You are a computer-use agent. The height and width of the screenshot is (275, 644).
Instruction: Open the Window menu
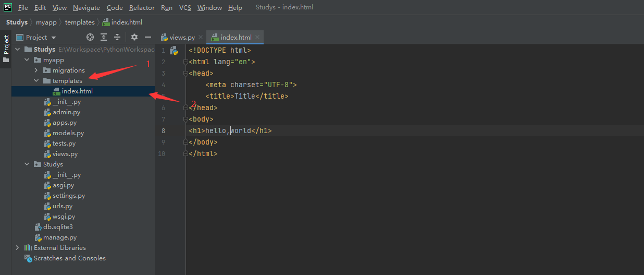tap(209, 8)
